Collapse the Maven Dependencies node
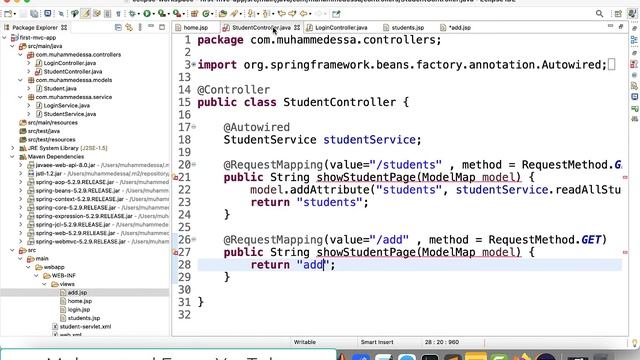 (13, 157)
